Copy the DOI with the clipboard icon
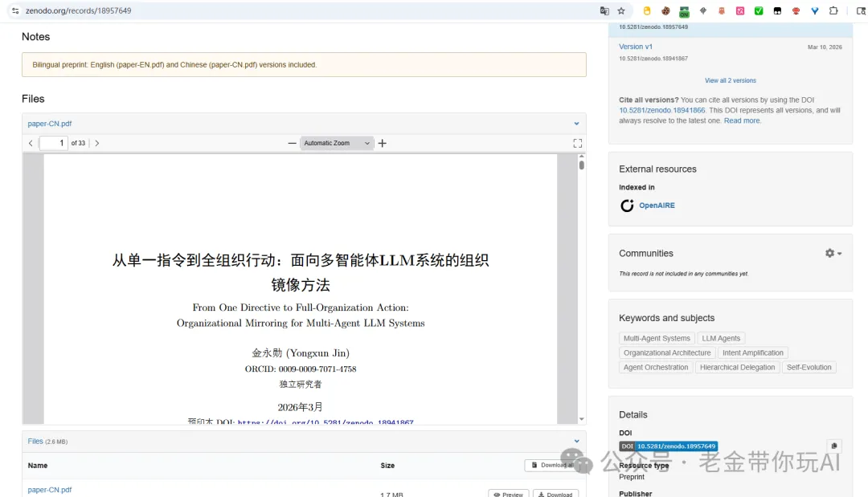Viewport: 868px width, 497px height. point(834,446)
